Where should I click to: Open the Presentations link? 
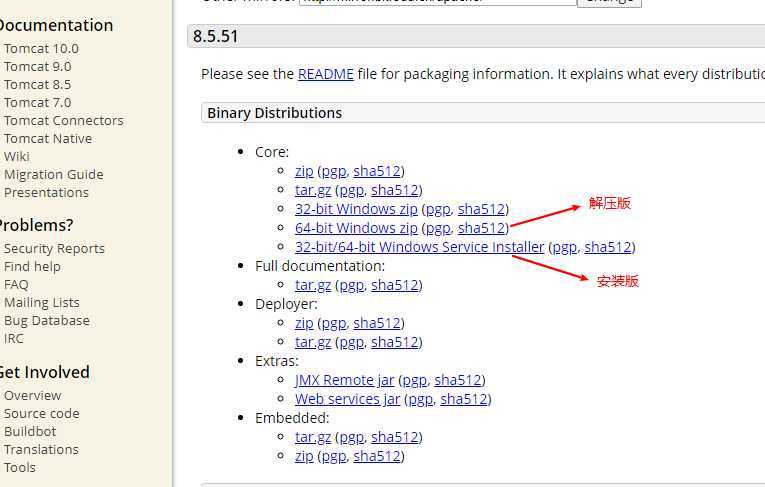[46, 193]
